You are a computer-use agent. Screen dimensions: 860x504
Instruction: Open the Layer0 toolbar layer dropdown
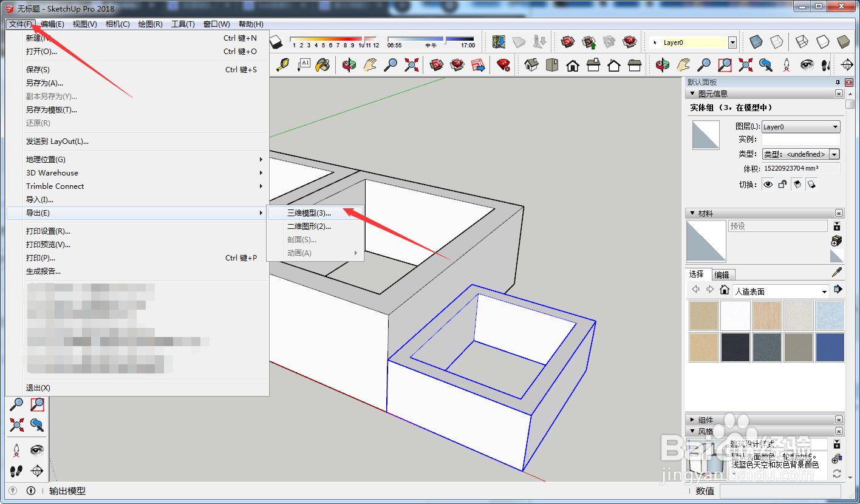pyautogui.click(x=732, y=43)
